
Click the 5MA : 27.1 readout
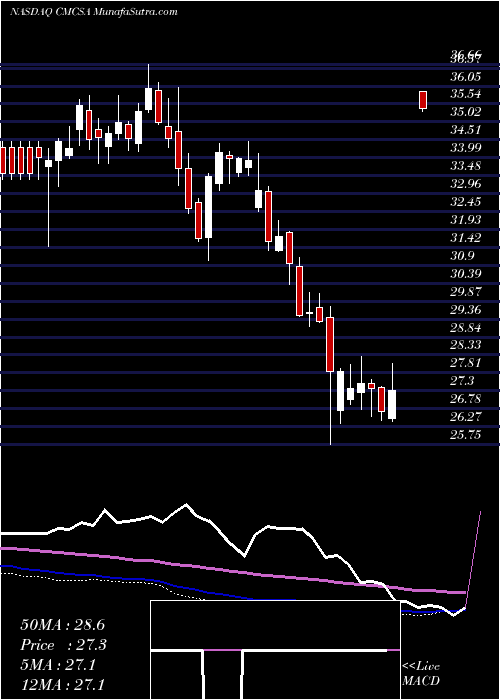(x=58, y=665)
